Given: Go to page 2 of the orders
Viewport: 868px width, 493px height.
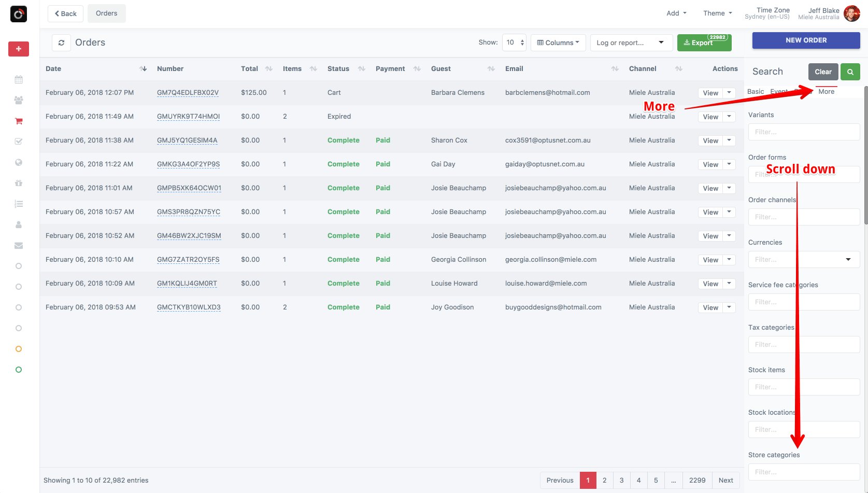Looking at the screenshot, I should 605,480.
